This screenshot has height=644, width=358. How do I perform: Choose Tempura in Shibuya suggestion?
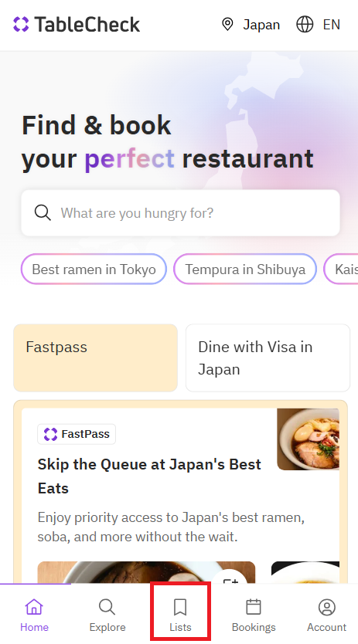pyautogui.click(x=245, y=269)
